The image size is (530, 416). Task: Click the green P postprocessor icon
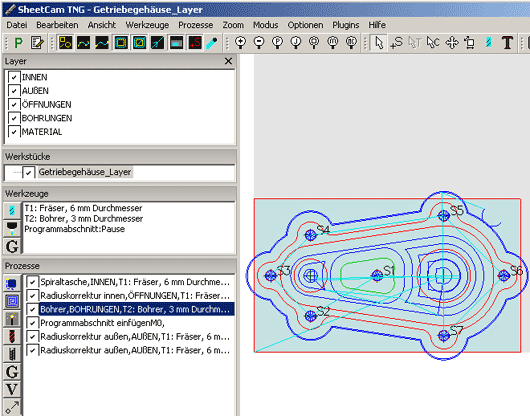(18, 43)
